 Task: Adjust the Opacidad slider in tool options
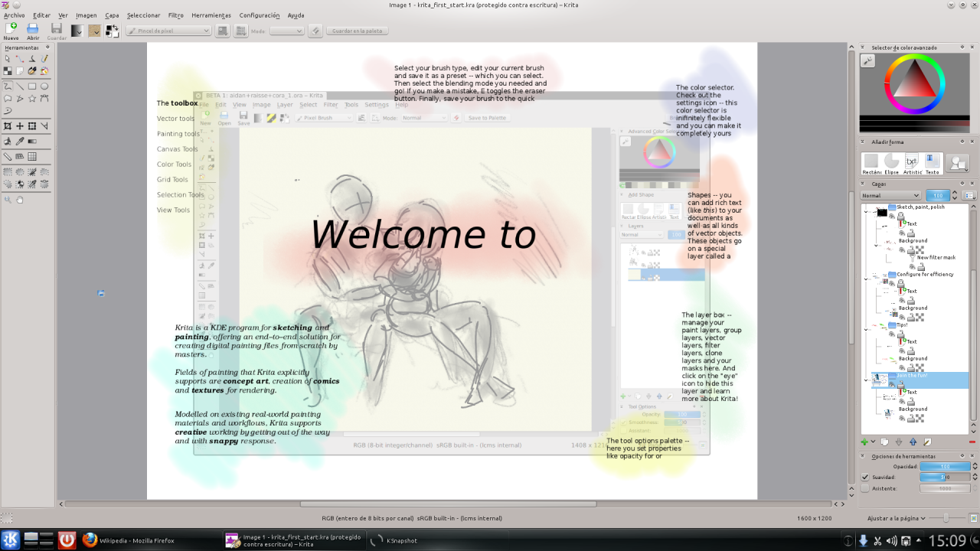click(x=944, y=466)
